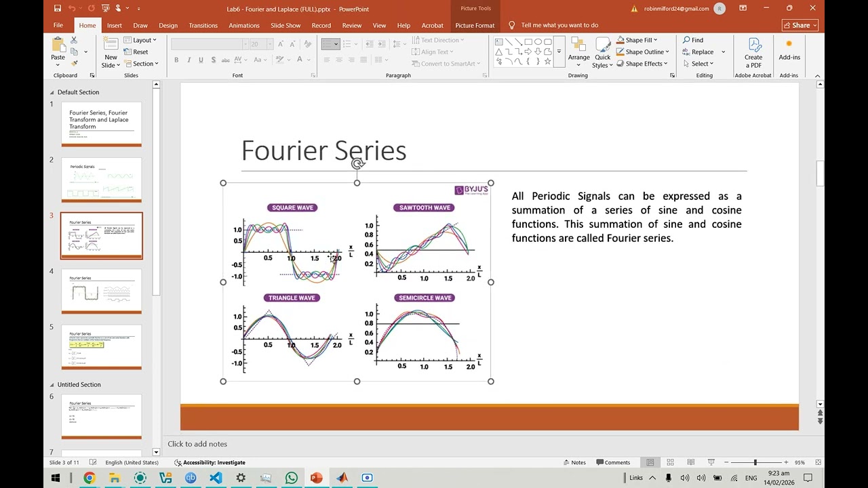Click the Paste clipboard icon
The width and height of the screenshot is (868, 488).
[x=58, y=45]
